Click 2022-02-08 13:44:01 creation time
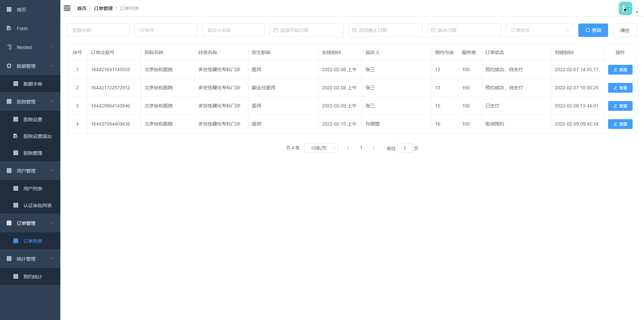 576,106
